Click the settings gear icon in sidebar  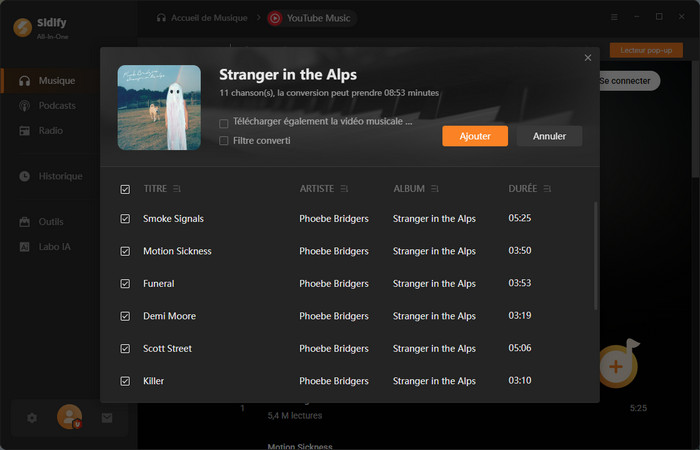(x=32, y=417)
